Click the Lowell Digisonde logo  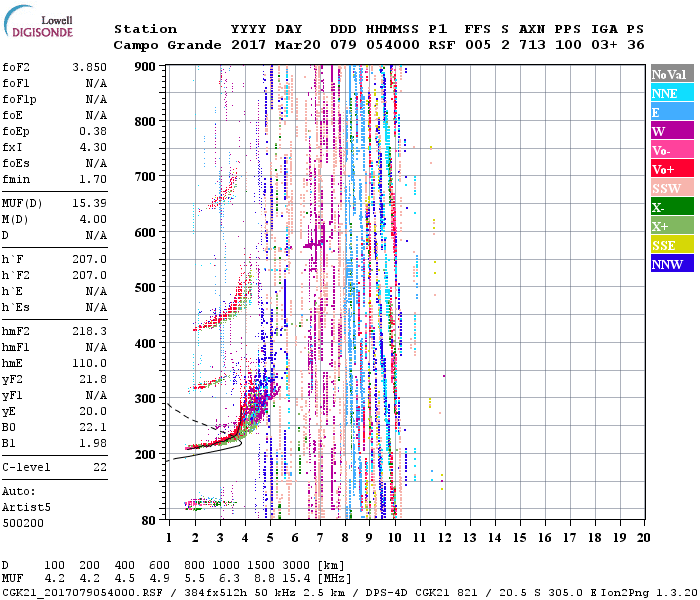point(38,22)
